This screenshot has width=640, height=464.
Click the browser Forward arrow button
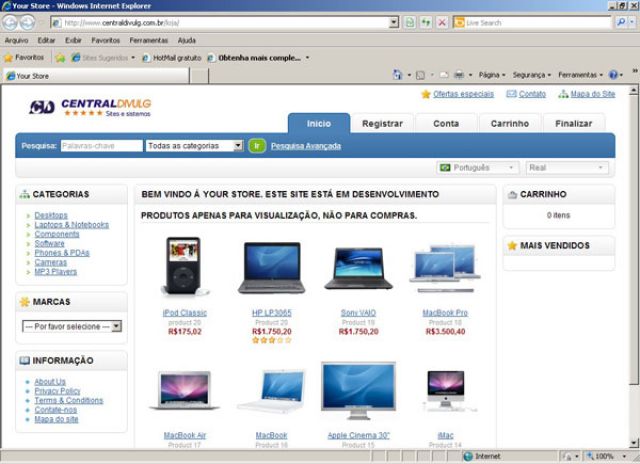point(27,22)
